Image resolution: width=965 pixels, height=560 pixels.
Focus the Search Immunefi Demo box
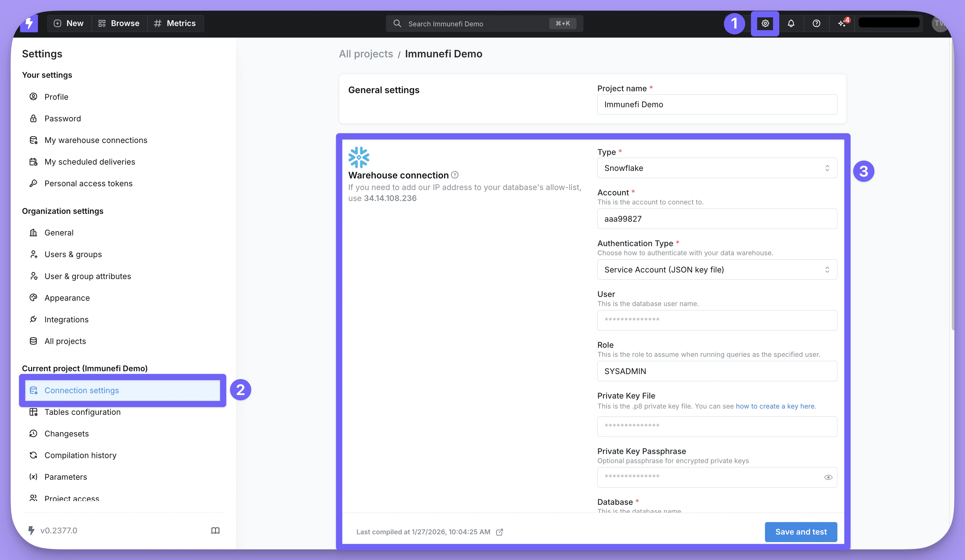[484, 24]
